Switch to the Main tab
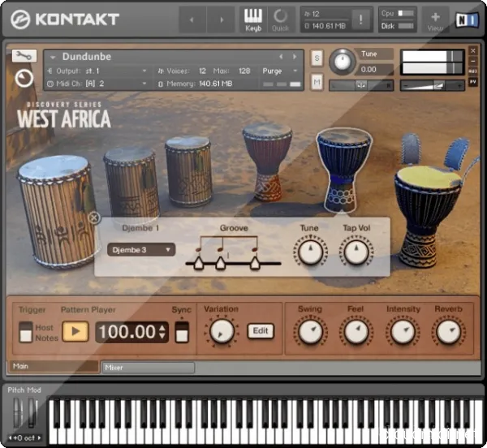 point(52,367)
